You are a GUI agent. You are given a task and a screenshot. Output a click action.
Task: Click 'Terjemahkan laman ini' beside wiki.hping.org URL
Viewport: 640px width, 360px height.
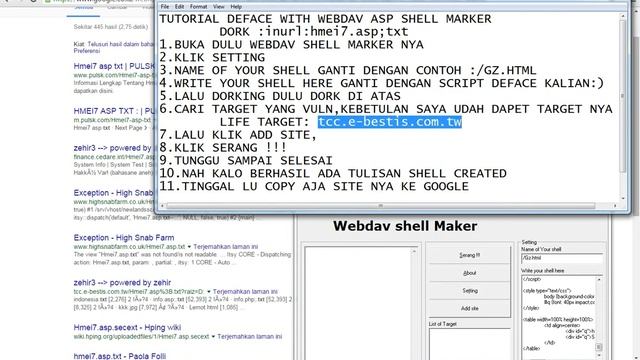click(249, 337)
